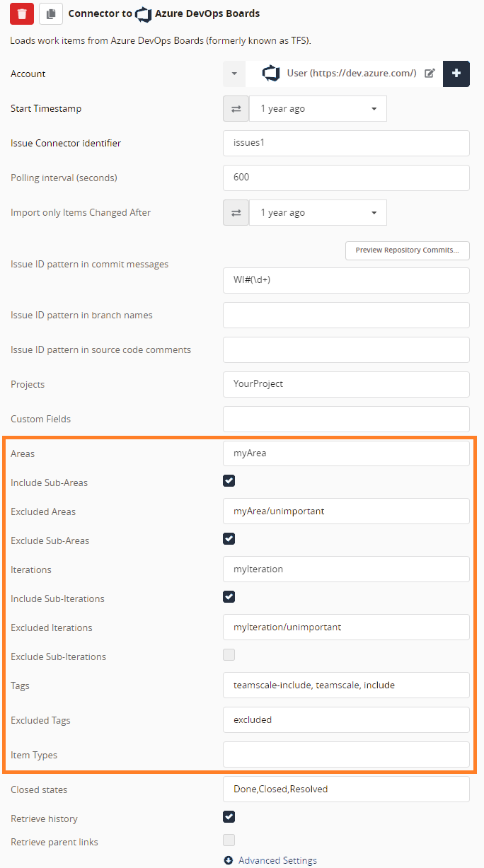Focus the Issue ID pattern in commit messages field
The image size is (484, 868).
tap(346, 280)
